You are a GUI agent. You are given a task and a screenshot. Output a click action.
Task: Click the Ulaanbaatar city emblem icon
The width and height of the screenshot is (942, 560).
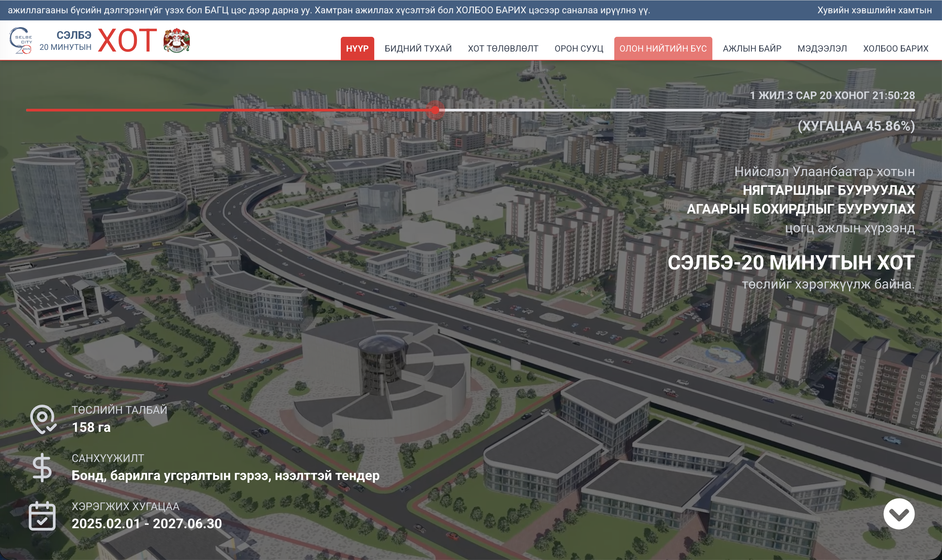(176, 41)
